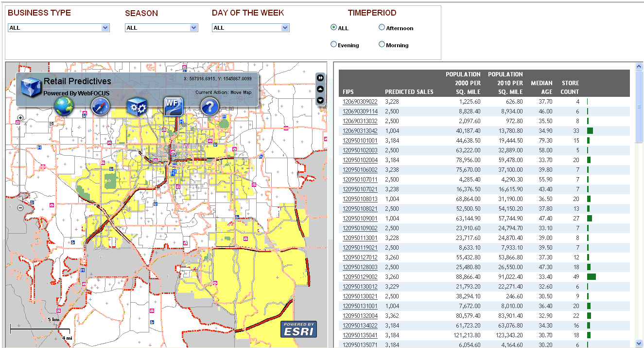Click the table scrollbar up arrow
Screen dimensions: 644x348
point(639,66)
